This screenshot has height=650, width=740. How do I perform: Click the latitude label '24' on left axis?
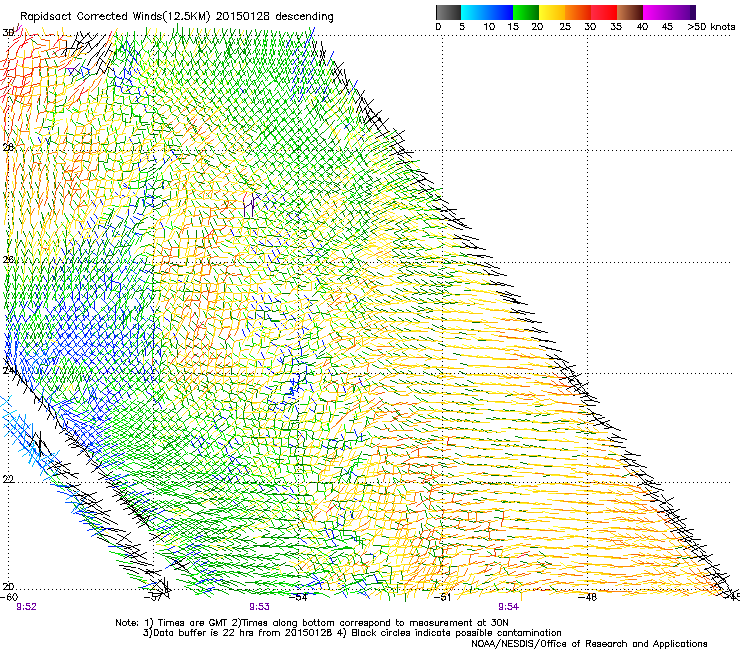click(x=8, y=370)
